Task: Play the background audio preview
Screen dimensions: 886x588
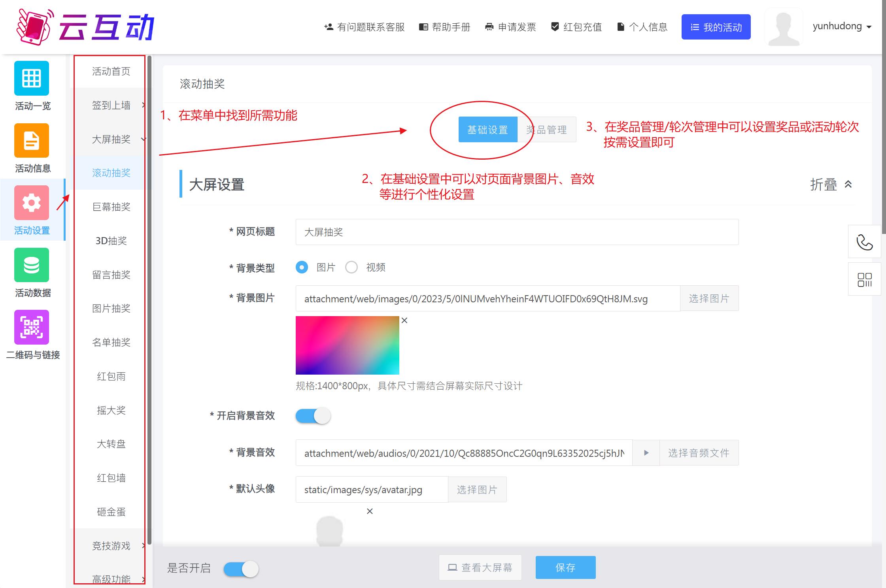Action: tap(646, 453)
